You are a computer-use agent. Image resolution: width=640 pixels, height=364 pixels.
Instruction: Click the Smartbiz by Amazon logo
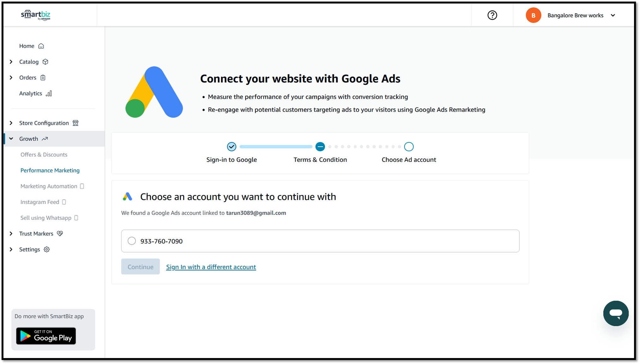36,15
